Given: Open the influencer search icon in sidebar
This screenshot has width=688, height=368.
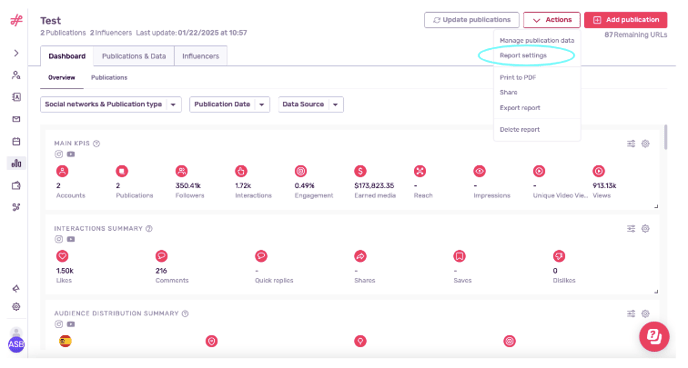Looking at the screenshot, I should click(16, 75).
